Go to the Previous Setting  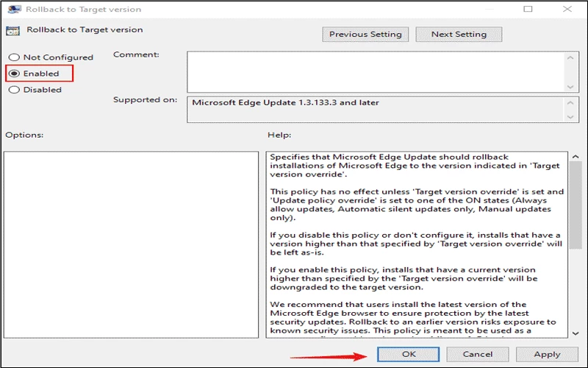365,34
